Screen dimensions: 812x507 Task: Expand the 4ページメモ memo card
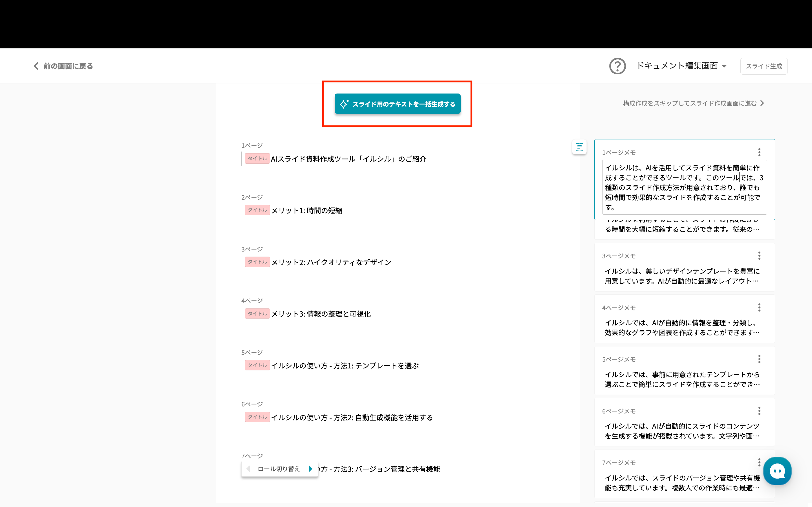pos(681,328)
